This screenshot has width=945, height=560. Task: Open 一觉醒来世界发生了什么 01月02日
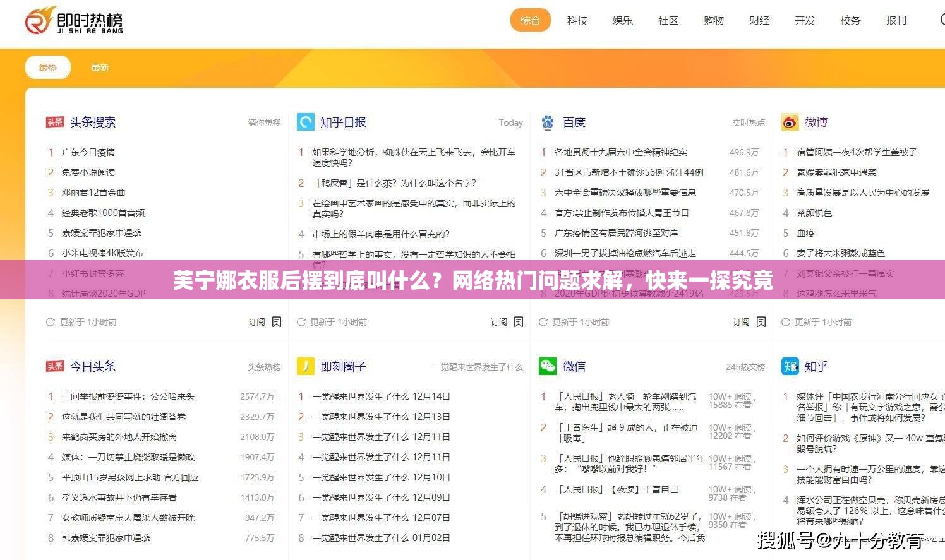point(381,538)
